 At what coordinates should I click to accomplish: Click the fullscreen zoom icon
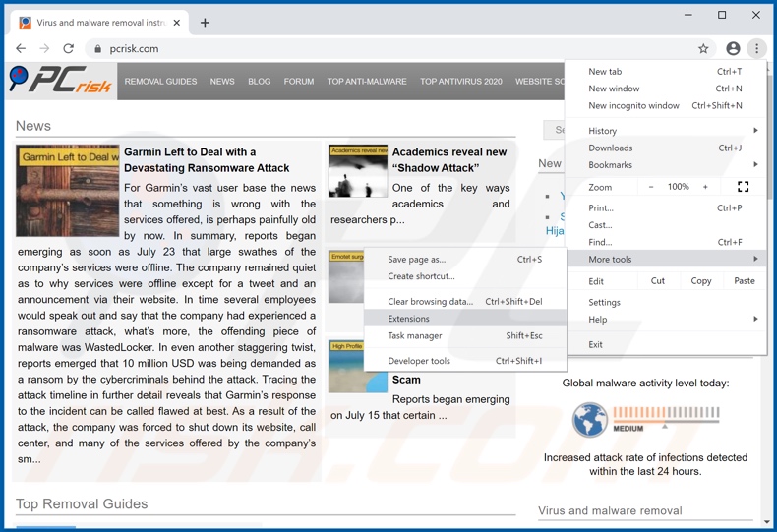point(743,187)
